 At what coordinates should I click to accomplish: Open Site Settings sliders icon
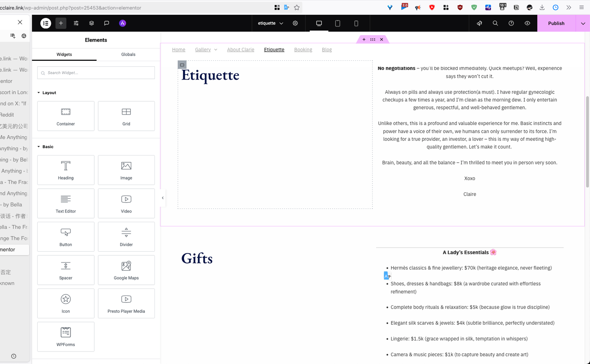tap(76, 23)
